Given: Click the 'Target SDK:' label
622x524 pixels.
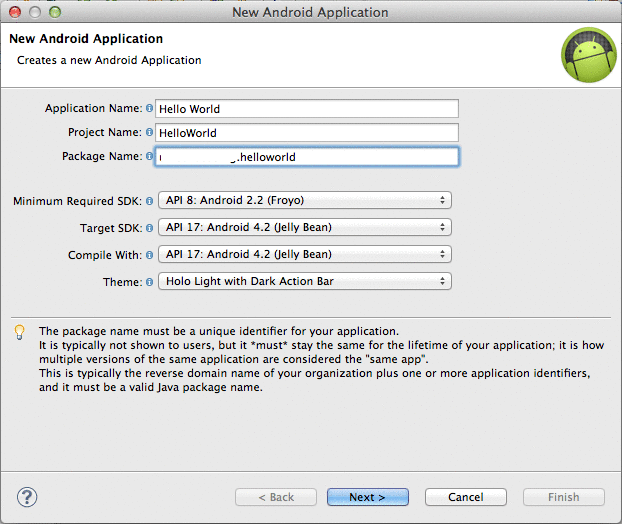Looking at the screenshot, I should click(x=111, y=228).
